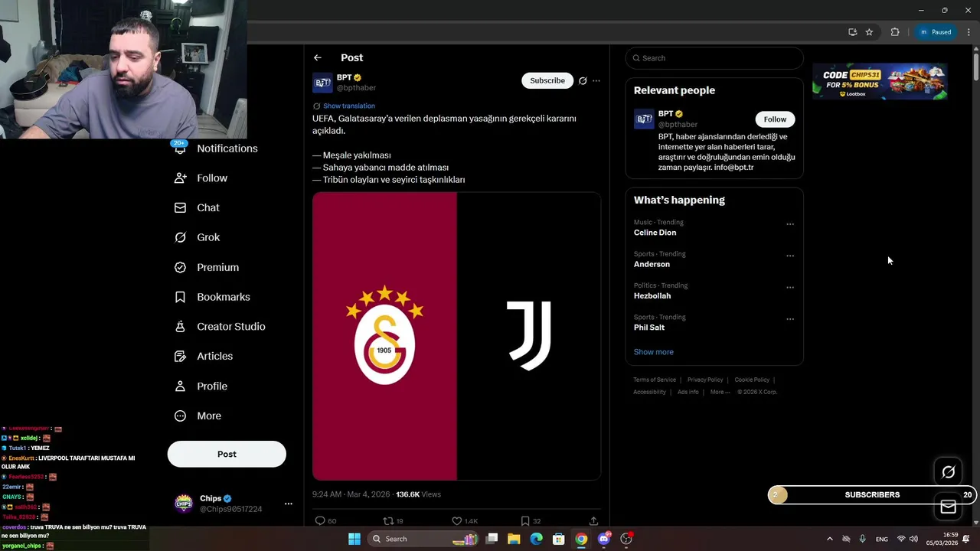Focus the X Search field
Viewport: 980px width, 551px height.
pos(714,58)
